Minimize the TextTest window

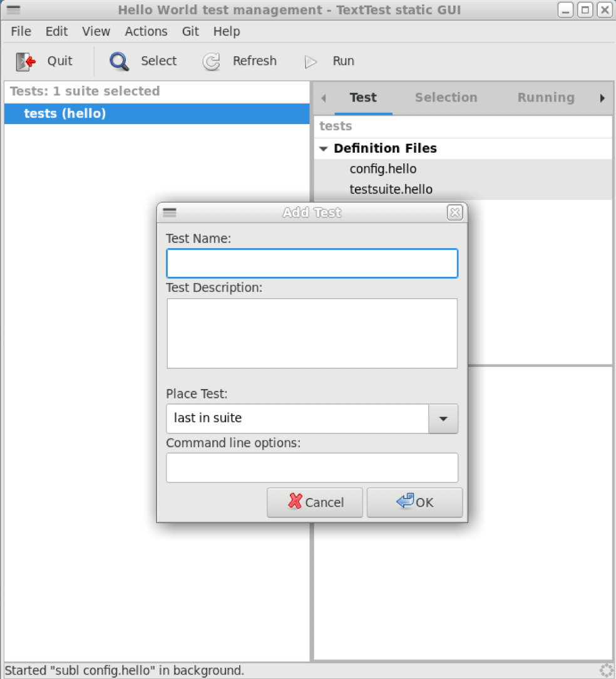pyautogui.click(x=565, y=9)
